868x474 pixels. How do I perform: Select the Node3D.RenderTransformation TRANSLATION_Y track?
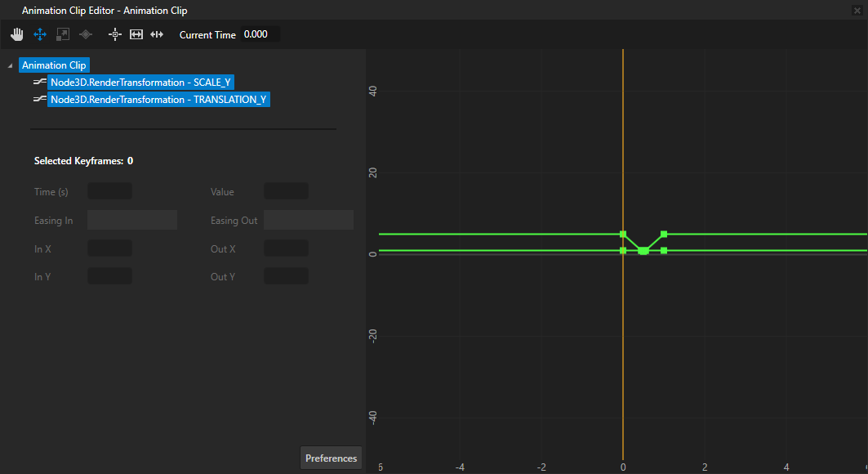click(x=158, y=99)
